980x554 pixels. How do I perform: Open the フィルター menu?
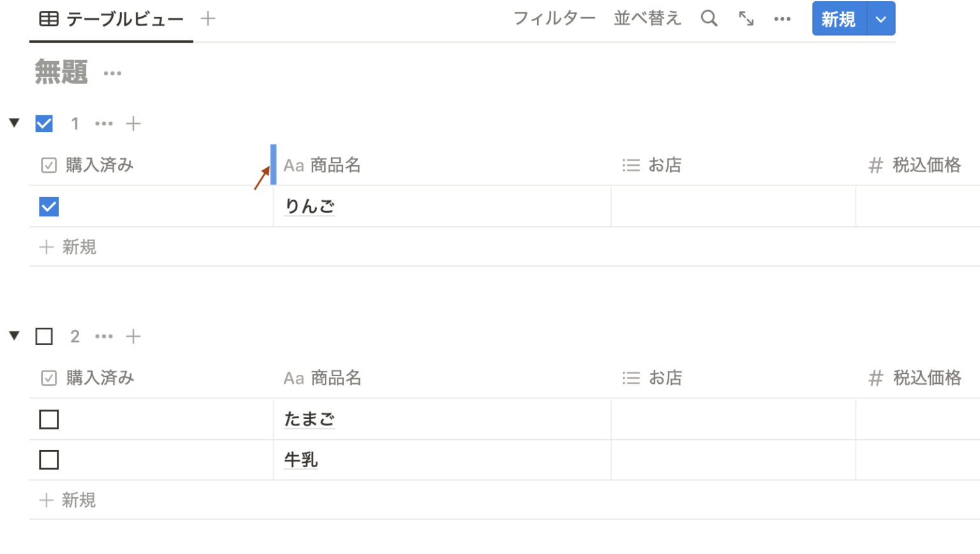point(554,18)
